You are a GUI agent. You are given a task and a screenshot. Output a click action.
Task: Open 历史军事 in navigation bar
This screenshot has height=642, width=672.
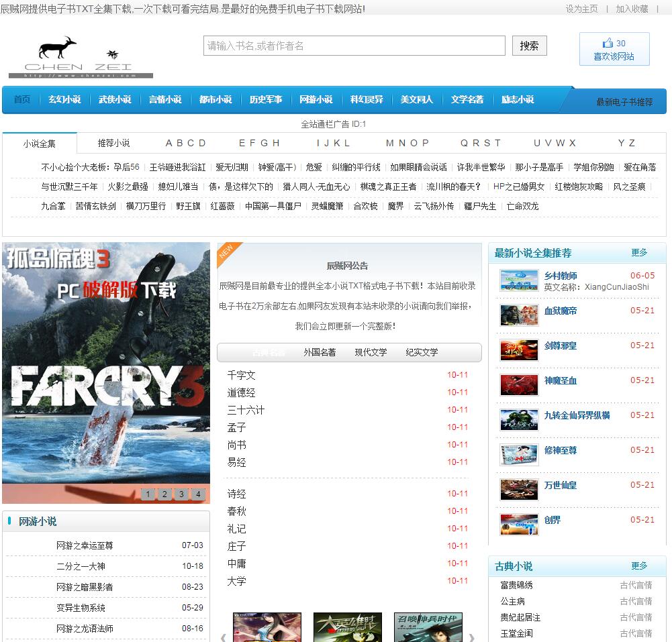click(266, 99)
